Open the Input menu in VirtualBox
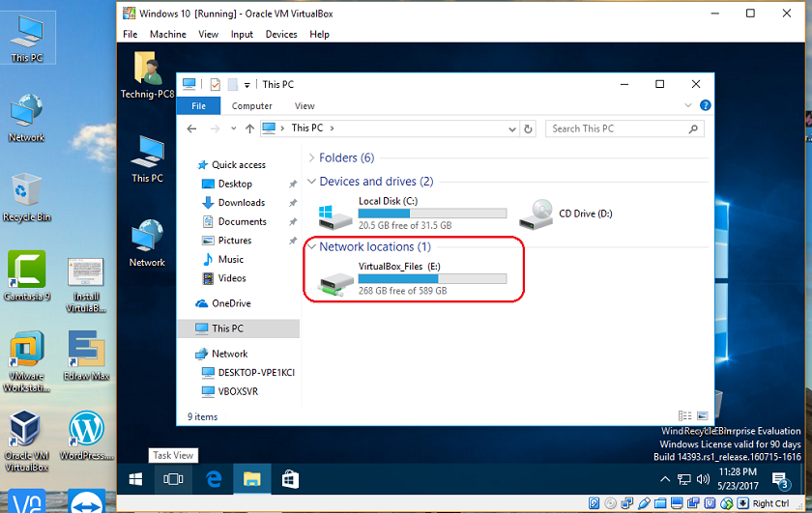The width and height of the screenshot is (812, 513). 242,34
